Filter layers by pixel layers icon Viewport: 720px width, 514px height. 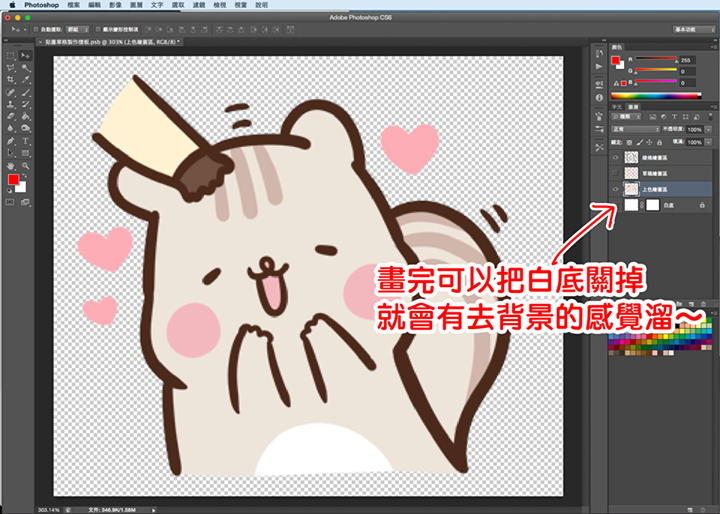click(x=652, y=117)
